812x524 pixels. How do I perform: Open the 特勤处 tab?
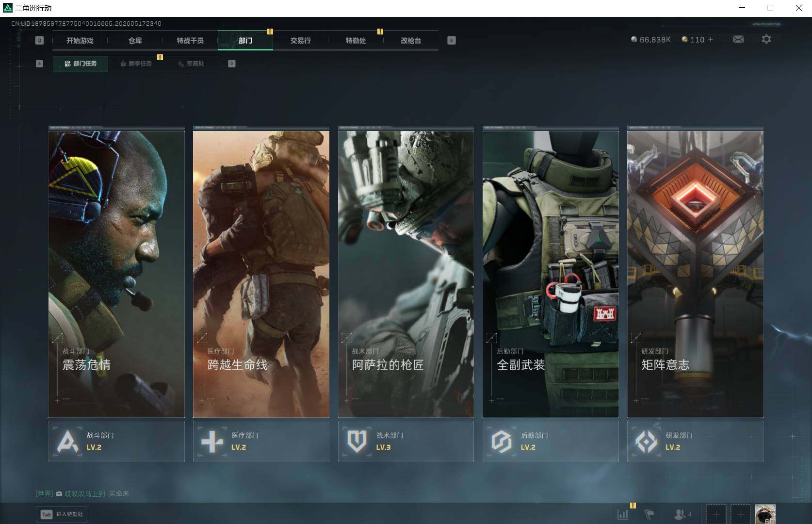point(356,41)
